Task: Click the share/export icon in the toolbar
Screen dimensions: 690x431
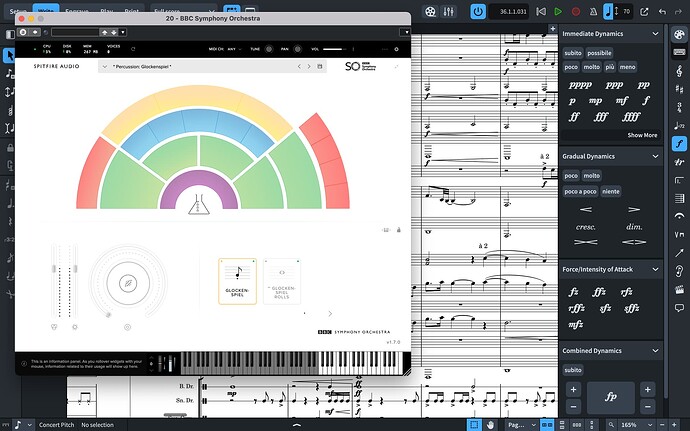Action: [644, 12]
